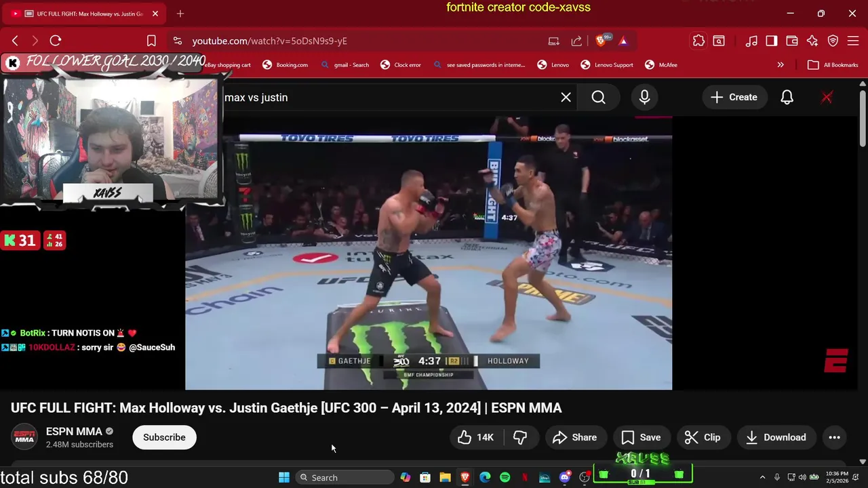Open the All Bookmarks folder
Image resolution: width=868 pixels, height=488 pixels.
coord(833,65)
